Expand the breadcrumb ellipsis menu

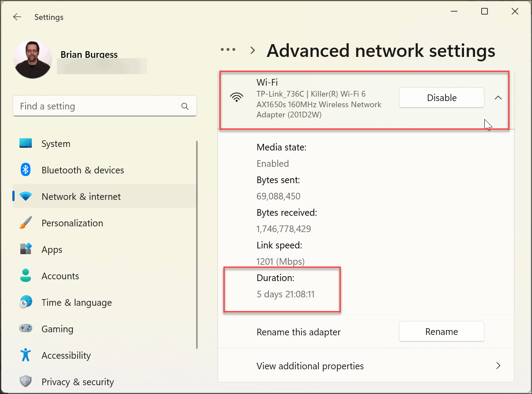coord(228,49)
